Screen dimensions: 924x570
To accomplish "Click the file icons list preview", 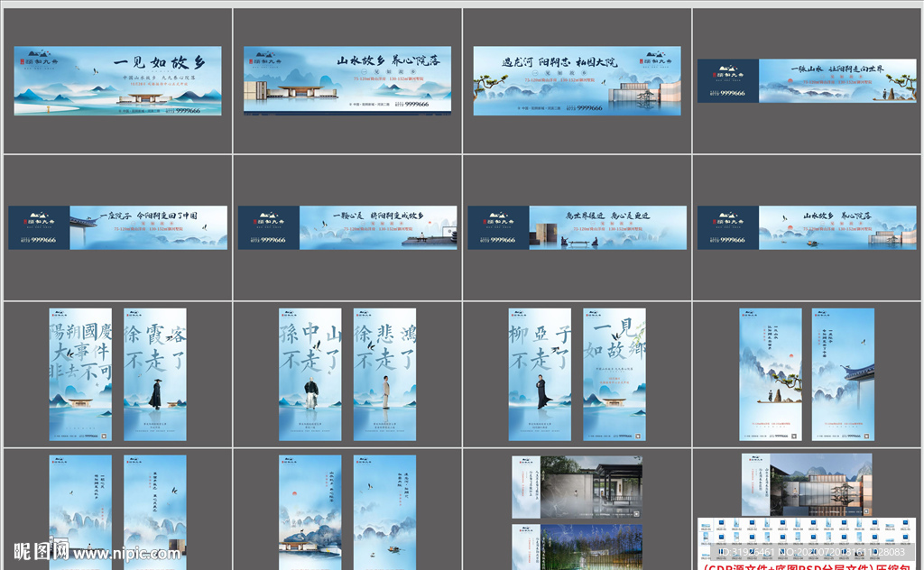I will (807, 530).
